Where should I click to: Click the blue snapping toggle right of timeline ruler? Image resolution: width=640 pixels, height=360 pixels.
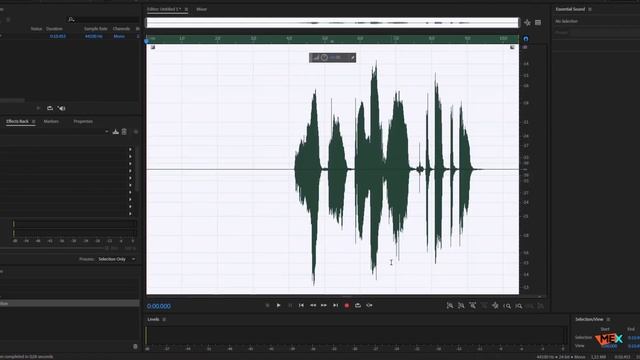[x=526, y=39]
